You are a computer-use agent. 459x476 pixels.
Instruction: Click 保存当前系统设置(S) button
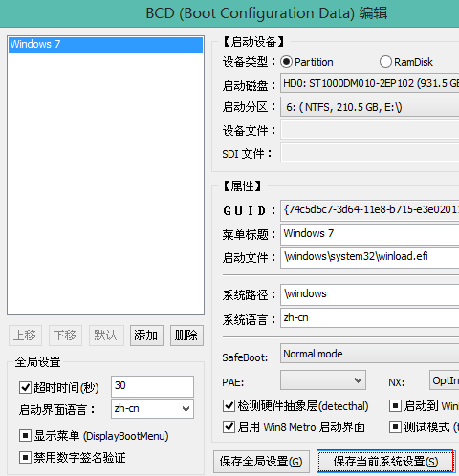pyautogui.click(x=385, y=462)
